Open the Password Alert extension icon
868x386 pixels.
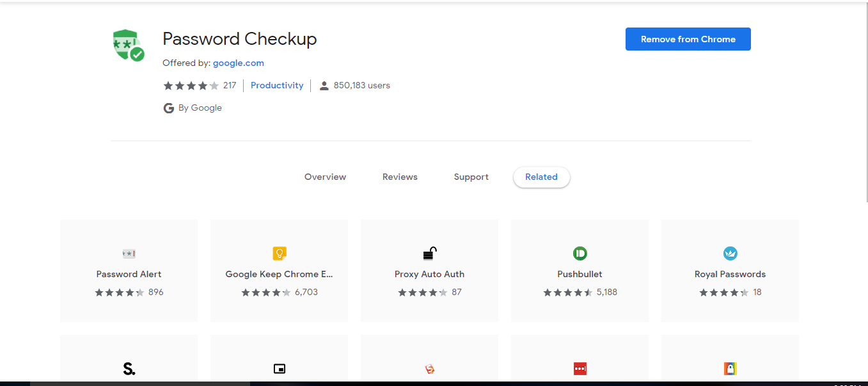click(129, 253)
